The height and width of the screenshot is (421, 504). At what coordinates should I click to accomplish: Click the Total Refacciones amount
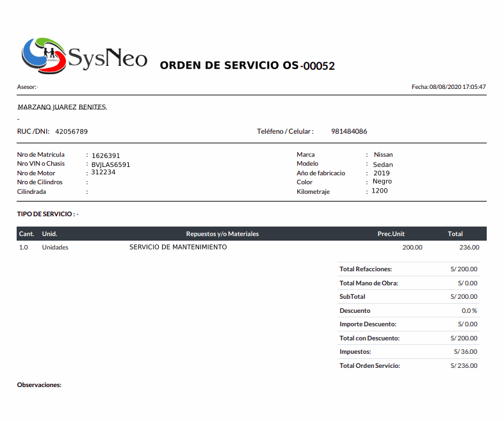464,269
